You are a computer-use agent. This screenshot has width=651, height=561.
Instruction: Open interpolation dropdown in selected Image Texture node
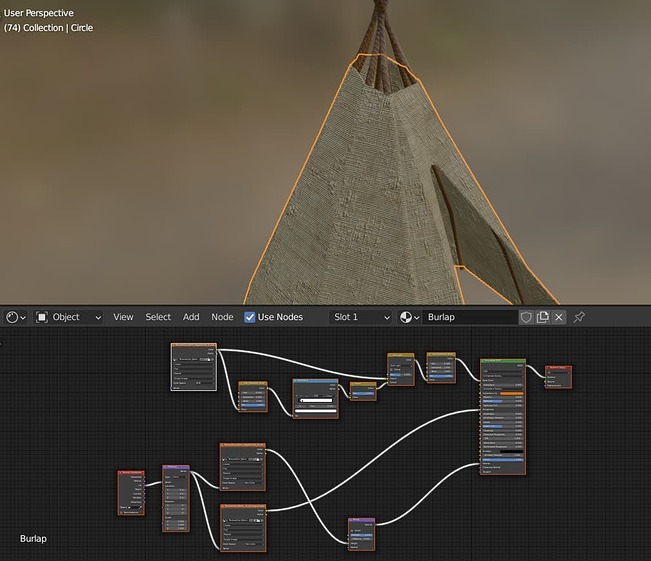tap(193, 364)
